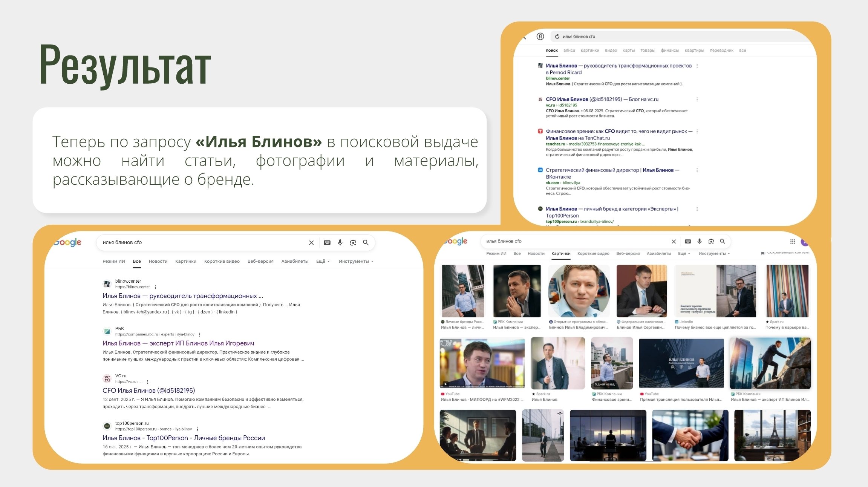868x487 pixels.
Task: Expand the Ещё dropdown in left Google tabs
Action: click(x=323, y=261)
